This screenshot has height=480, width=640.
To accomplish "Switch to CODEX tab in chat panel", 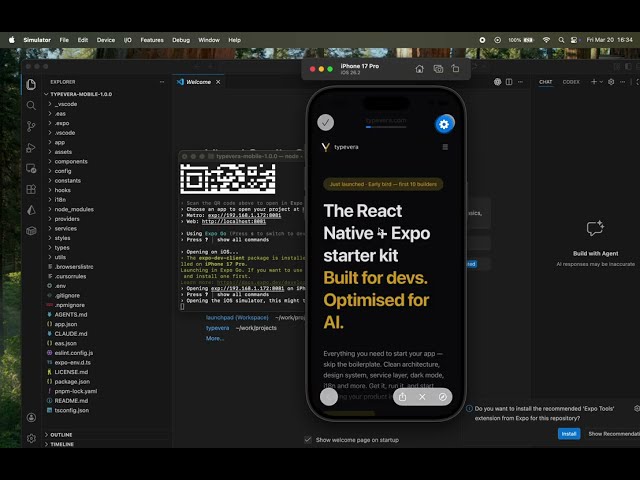I will 571,82.
